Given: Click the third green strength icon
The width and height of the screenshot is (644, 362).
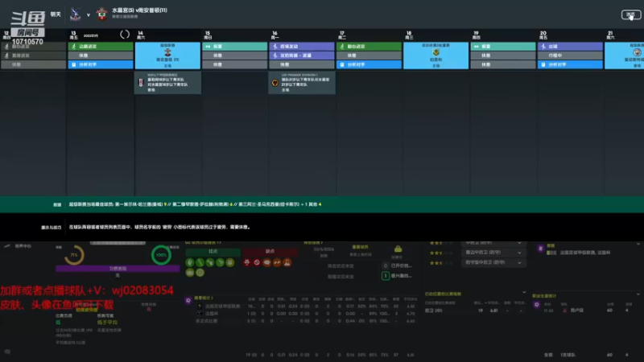Looking at the screenshot, I should (x=210, y=262).
